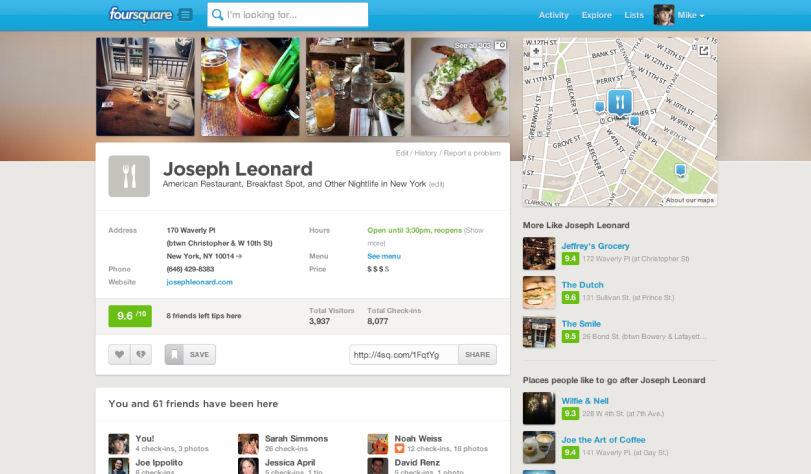The width and height of the screenshot is (811, 474).
Task: Click the restaurant category icon by Joseph Leonard
Action: coord(129,176)
